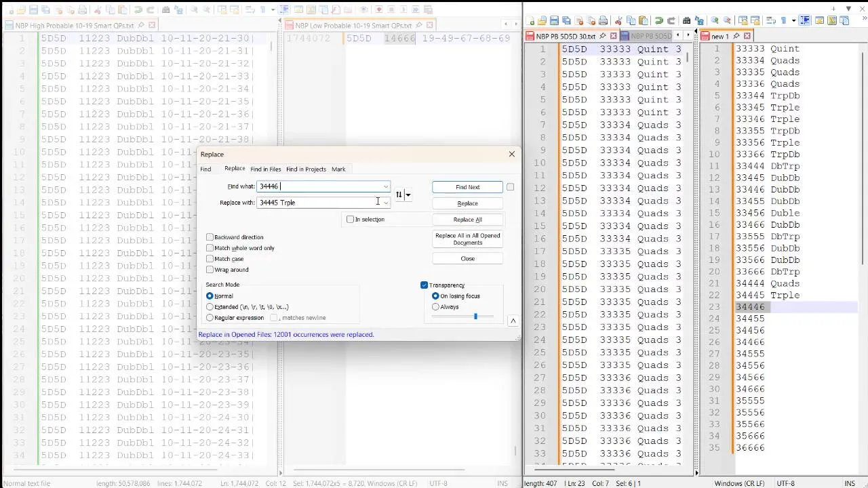Open document list triangle at top right
The width and height of the screenshot is (868, 488).
coord(848,9)
